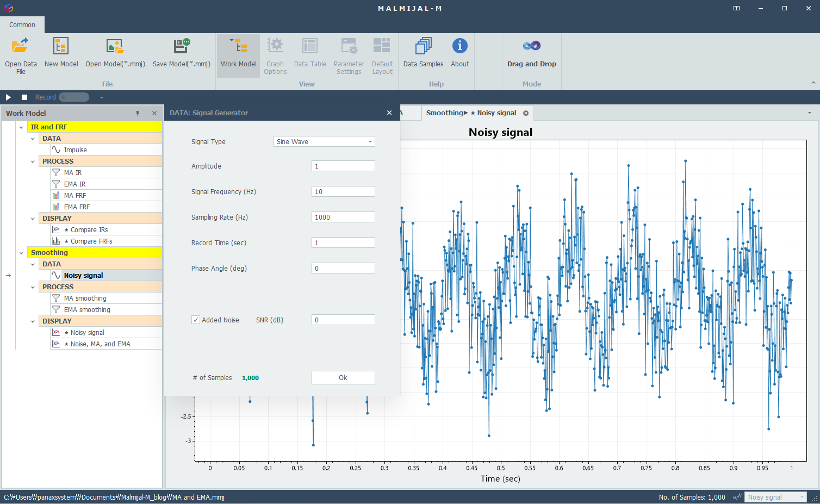Click the Amplitude input field
Image resolution: width=820 pixels, height=504 pixels.
pyautogui.click(x=343, y=166)
